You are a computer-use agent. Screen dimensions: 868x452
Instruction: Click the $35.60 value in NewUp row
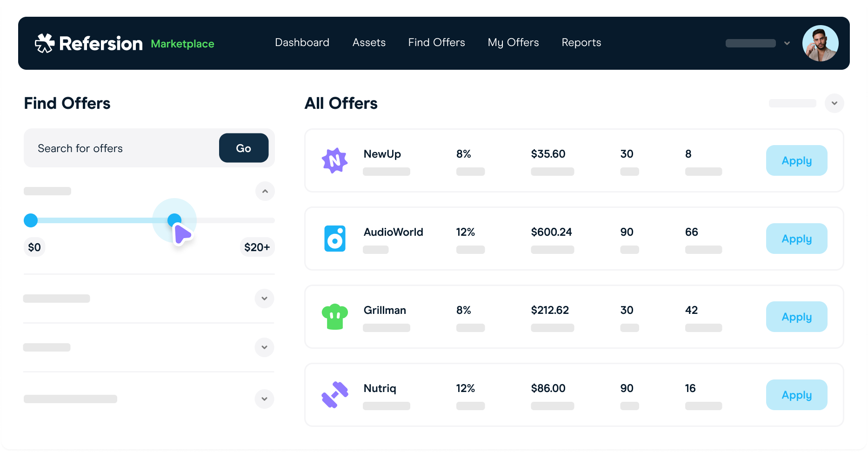coord(548,154)
